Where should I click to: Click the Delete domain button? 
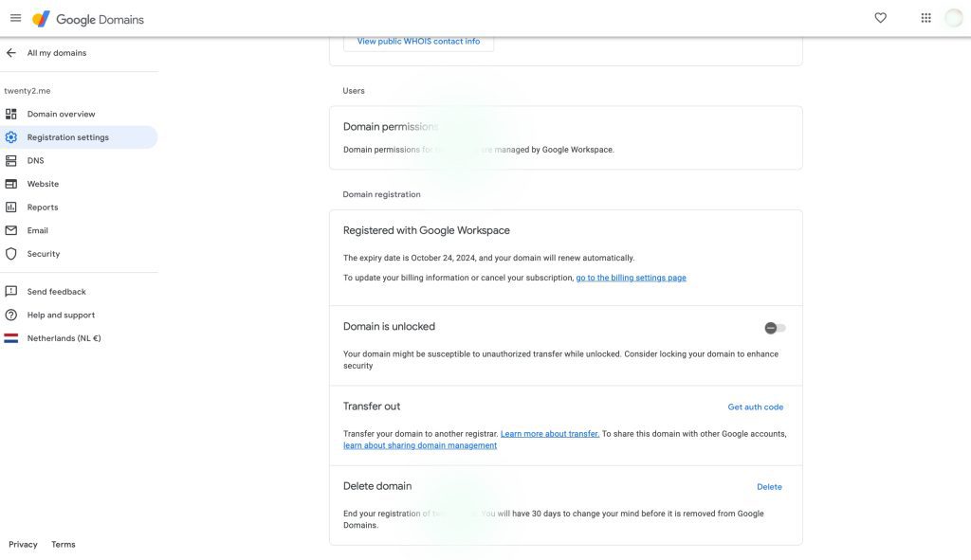coord(769,487)
